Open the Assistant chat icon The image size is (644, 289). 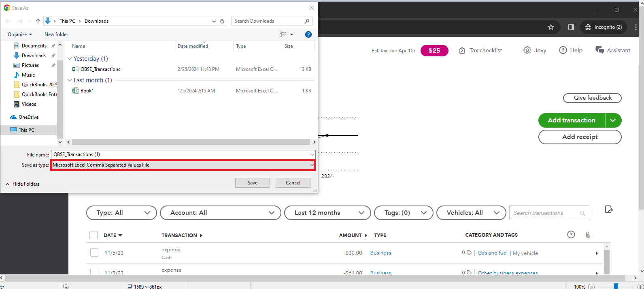pyautogui.click(x=599, y=50)
